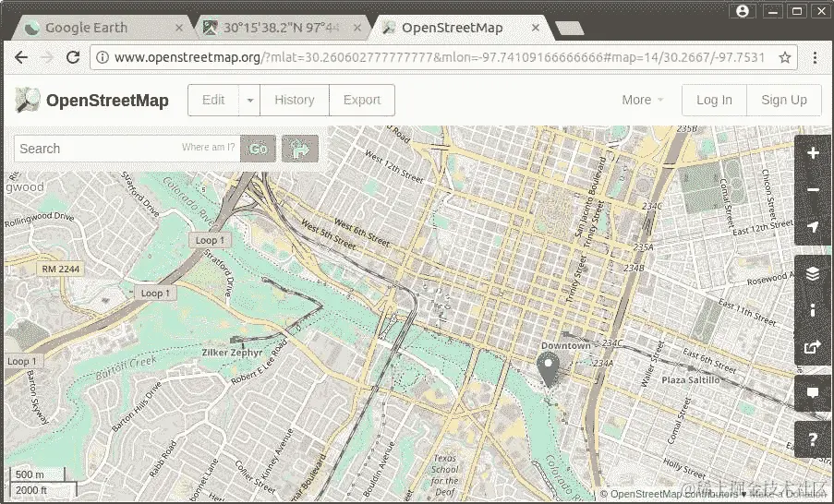Expand the Edit dropdown arrow
Viewport: 834px width, 504px height.
tap(249, 100)
